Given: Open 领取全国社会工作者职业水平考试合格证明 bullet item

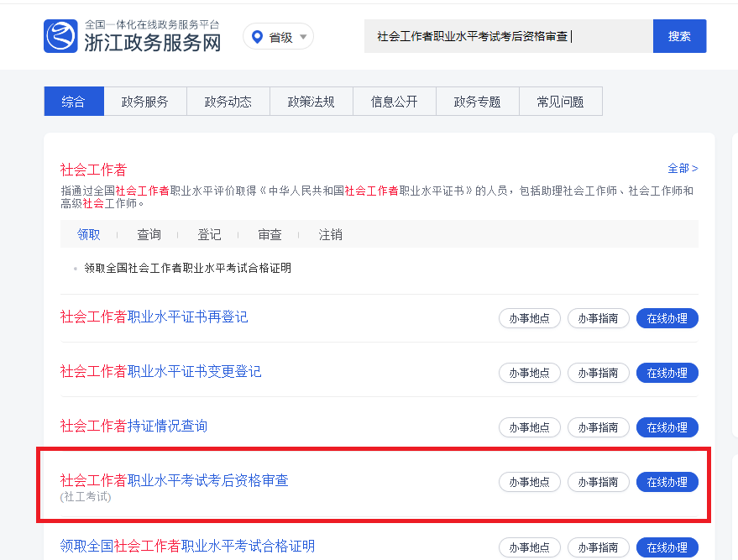Looking at the screenshot, I should point(187,268).
